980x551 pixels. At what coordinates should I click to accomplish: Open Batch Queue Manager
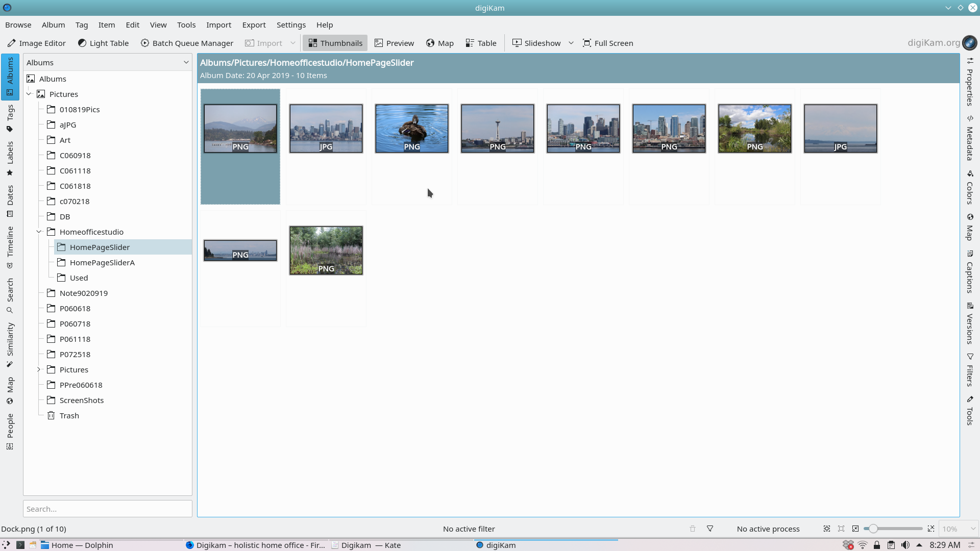point(187,43)
